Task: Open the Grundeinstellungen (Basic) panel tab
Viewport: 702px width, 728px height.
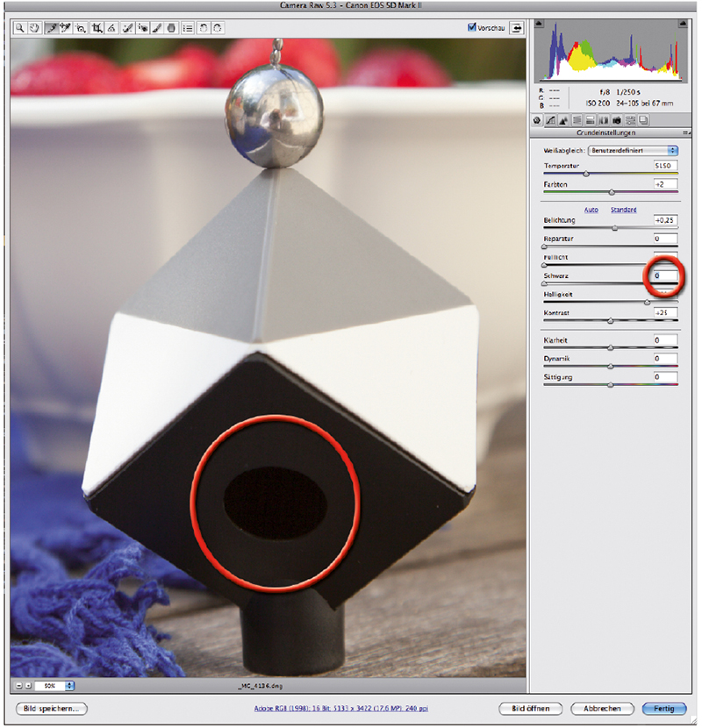Action: point(537,120)
